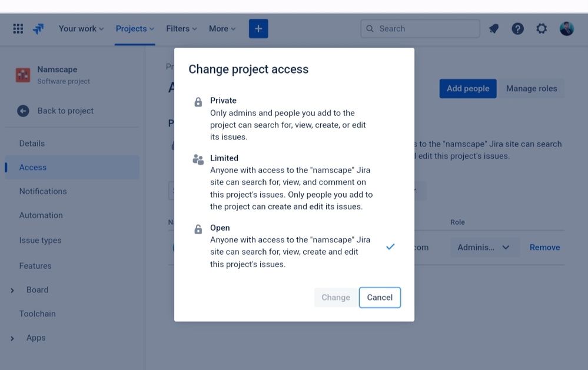
Task: Click the Software project subtitle
Action: pos(64,81)
